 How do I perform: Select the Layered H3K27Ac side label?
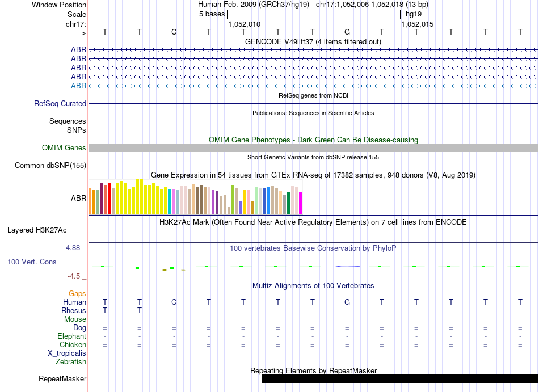(37, 230)
